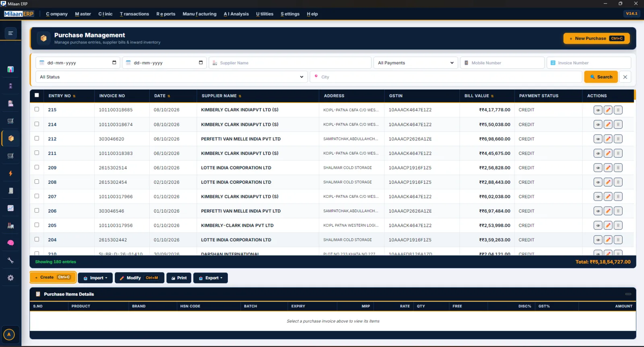This screenshot has height=347, width=644.
Task: Expand the All Payments dropdown
Action: tap(416, 63)
